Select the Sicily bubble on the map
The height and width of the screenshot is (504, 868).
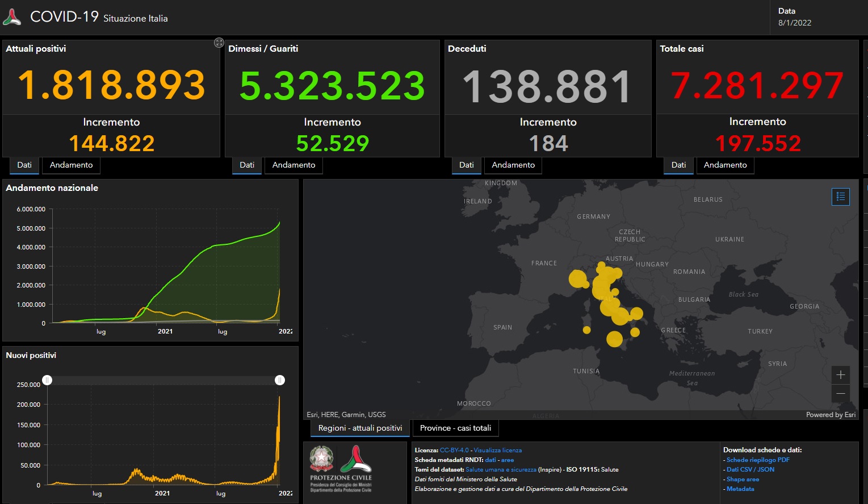pyautogui.click(x=614, y=339)
